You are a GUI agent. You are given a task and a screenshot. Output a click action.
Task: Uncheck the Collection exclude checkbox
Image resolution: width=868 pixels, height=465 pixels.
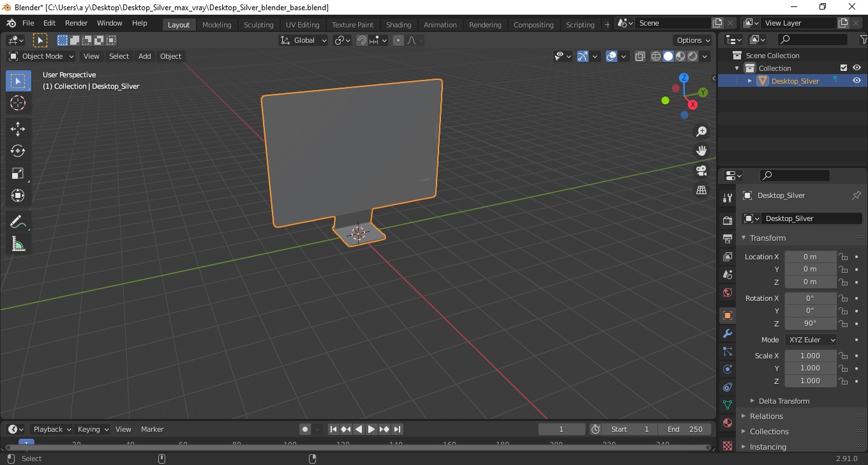[x=844, y=68]
